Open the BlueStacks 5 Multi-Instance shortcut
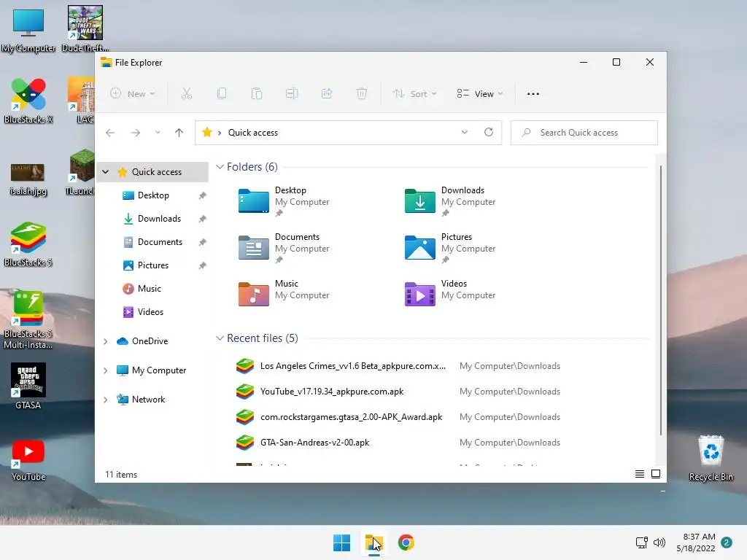 point(28,321)
